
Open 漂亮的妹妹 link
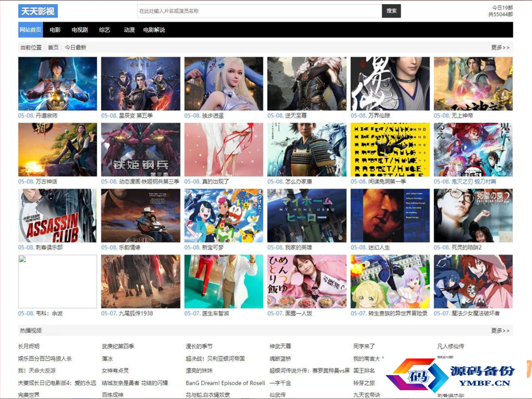[x=199, y=371]
